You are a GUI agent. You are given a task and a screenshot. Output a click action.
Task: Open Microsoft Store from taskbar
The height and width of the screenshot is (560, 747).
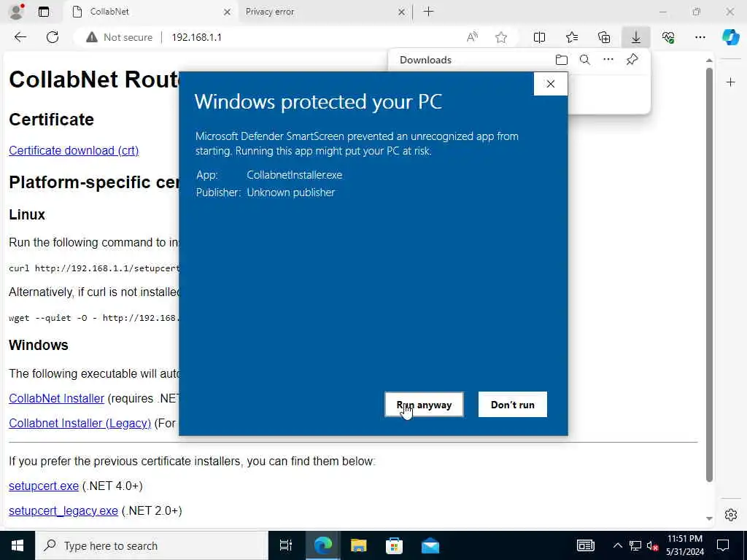[394, 545]
